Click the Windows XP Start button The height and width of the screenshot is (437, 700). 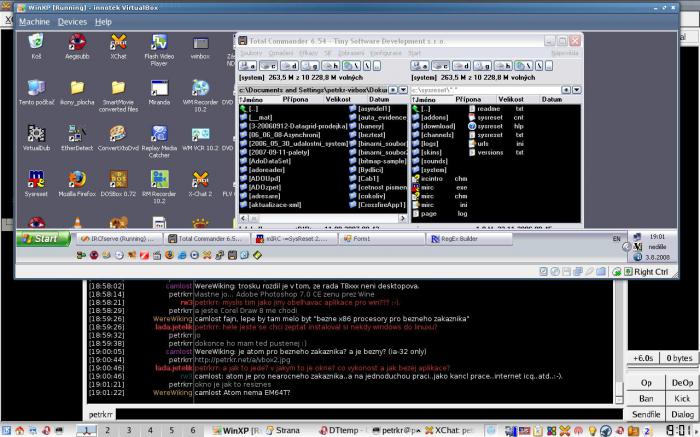pos(43,239)
